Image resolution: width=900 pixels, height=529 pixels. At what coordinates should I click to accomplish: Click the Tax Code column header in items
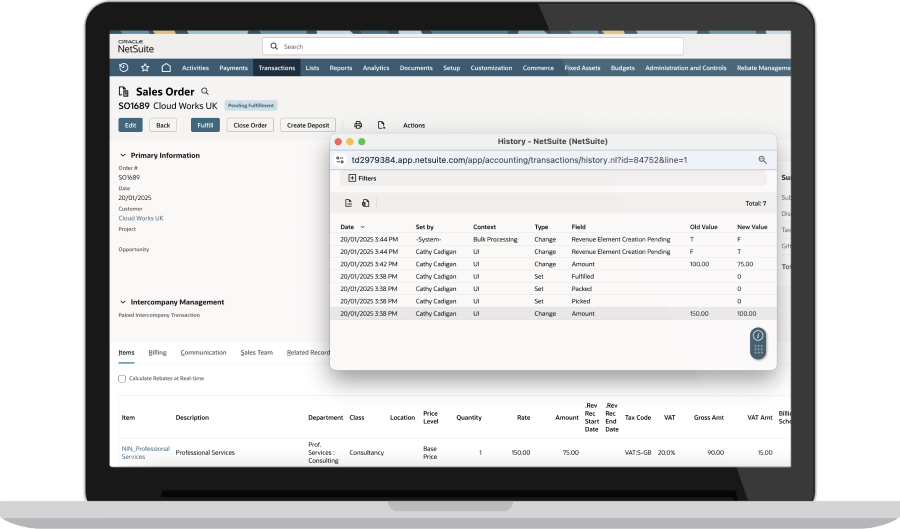point(638,418)
